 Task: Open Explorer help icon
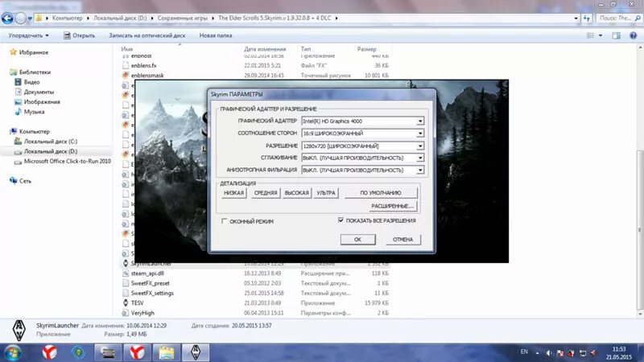click(634, 35)
